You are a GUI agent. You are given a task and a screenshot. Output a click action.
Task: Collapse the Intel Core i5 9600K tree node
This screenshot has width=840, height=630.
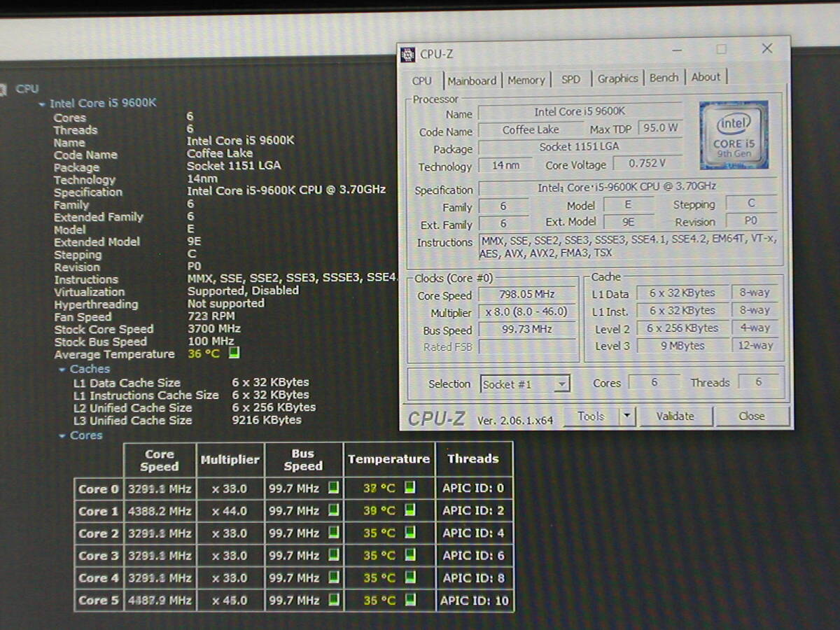coord(42,104)
